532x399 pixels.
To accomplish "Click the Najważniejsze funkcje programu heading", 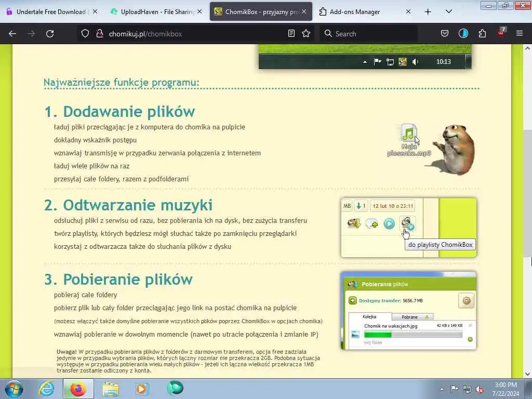I will (122, 83).
